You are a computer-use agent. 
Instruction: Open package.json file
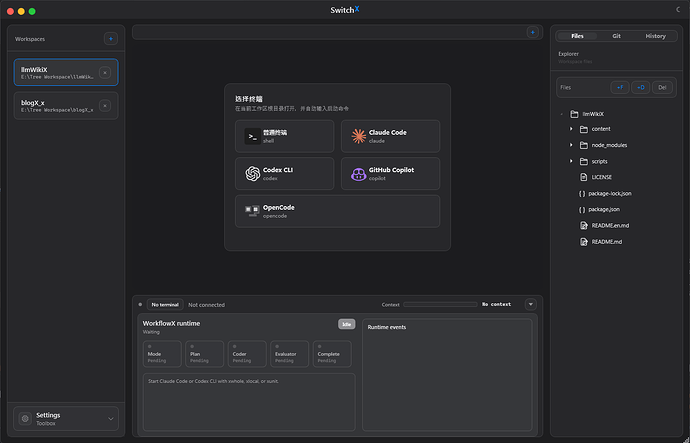coord(604,209)
